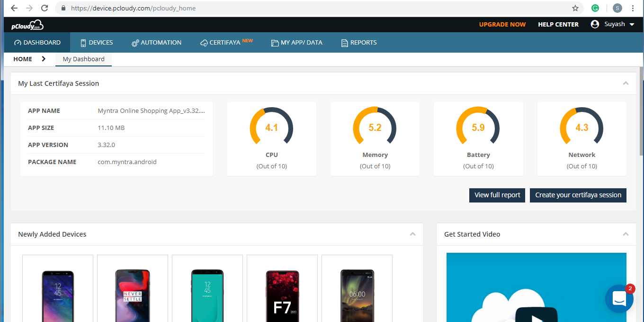Image resolution: width=644 pixels, height=322 pixels.
Task: Click the browser back arrow
Action: tap(14, 8)
